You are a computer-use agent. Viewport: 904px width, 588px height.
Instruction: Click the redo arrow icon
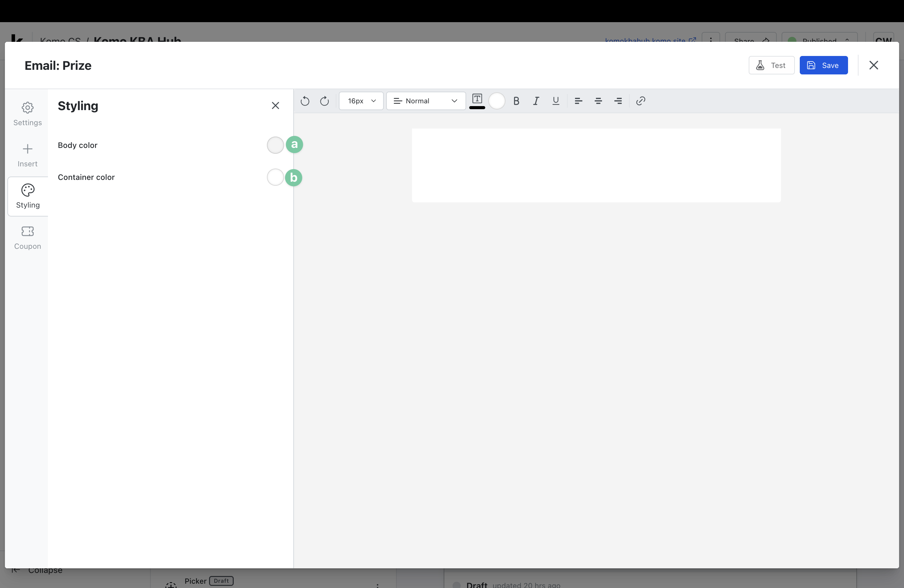tap(324, 101)
